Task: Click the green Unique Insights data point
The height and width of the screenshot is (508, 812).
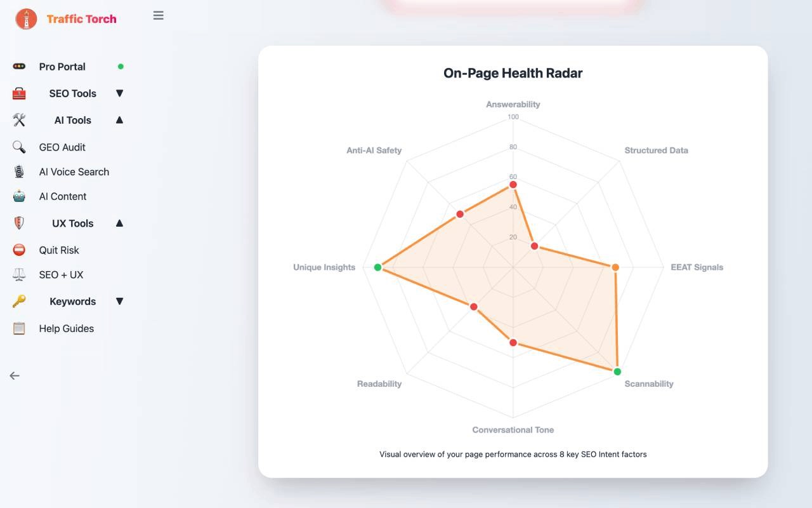Action: tap(378, 267)
